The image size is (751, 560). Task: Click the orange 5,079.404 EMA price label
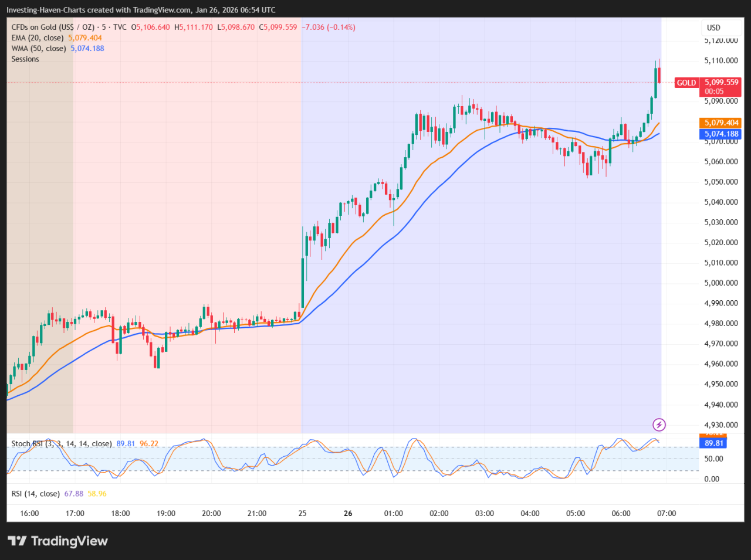[x=720, y=123]
